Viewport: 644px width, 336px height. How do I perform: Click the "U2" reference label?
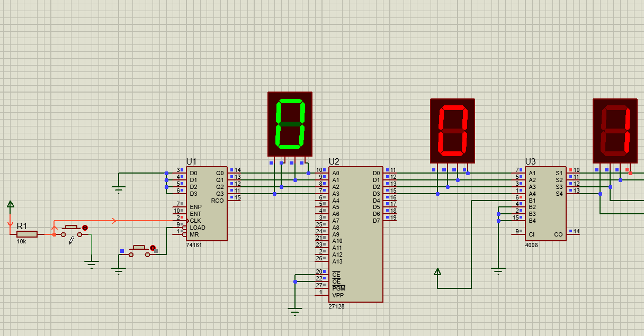tap(334, 162)
